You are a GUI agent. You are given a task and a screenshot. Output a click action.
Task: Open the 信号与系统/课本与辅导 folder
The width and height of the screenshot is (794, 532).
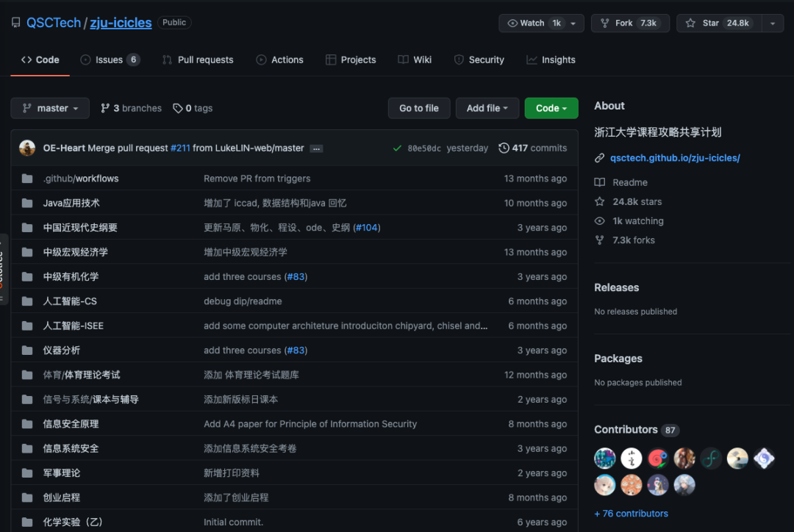click(x=90, y=400)
